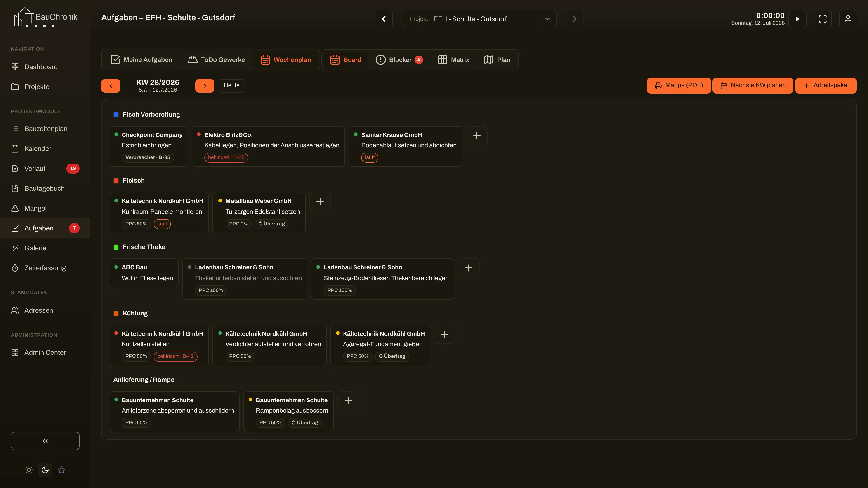Expand the project selector dropdown arrow
Image resolution: width=868 pixels, height=488 pixels.
click(x=547, y=19)
